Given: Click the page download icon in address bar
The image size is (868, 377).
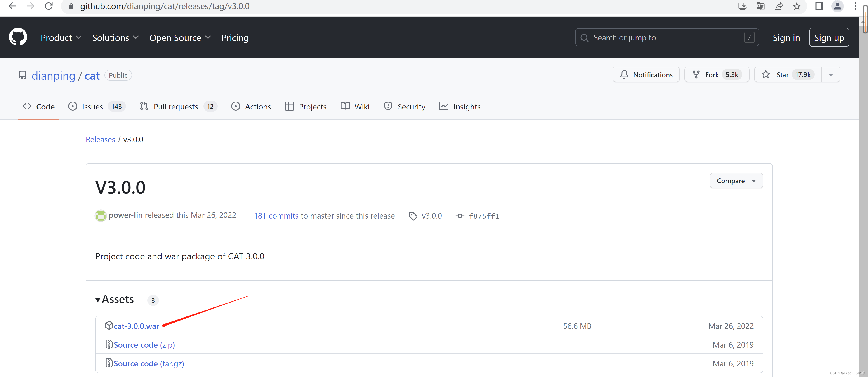Looking at the screenshot, I should [742, 6].
